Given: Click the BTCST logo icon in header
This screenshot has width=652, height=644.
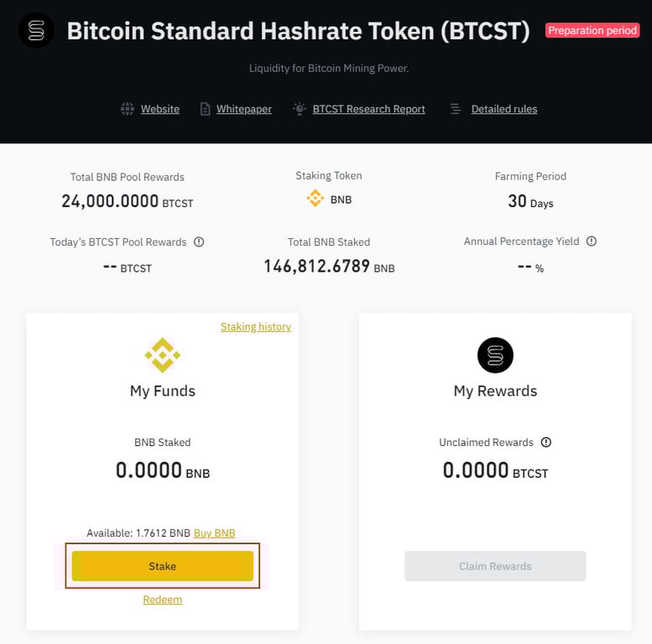Looking at the screenshot, I should [36, 31].
